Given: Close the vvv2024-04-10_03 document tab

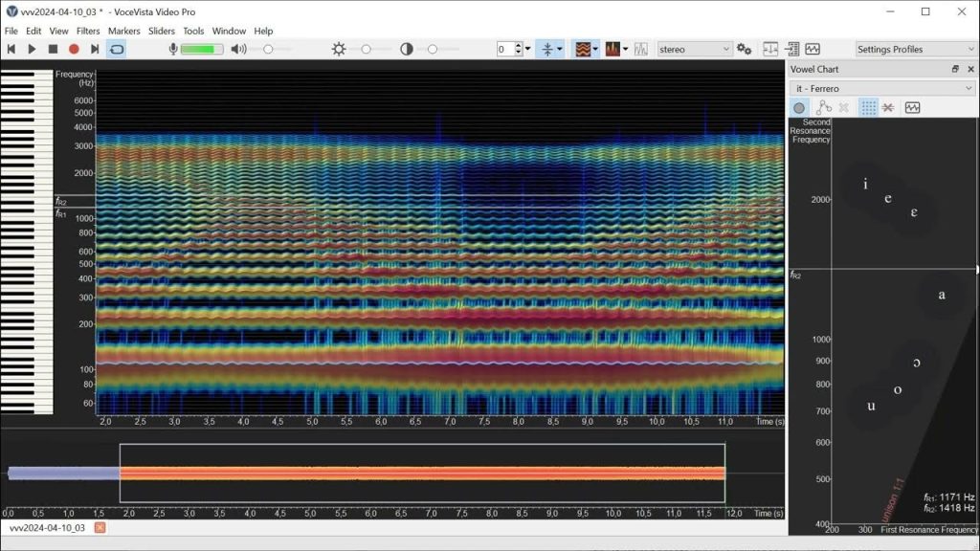Looking at the screenshot, I should tap(100, 528).
